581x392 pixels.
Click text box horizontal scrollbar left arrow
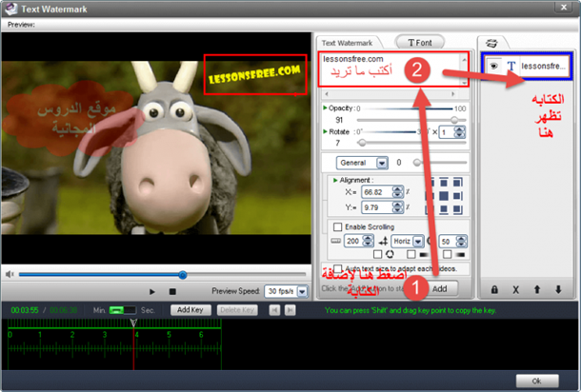click(326, 94)
